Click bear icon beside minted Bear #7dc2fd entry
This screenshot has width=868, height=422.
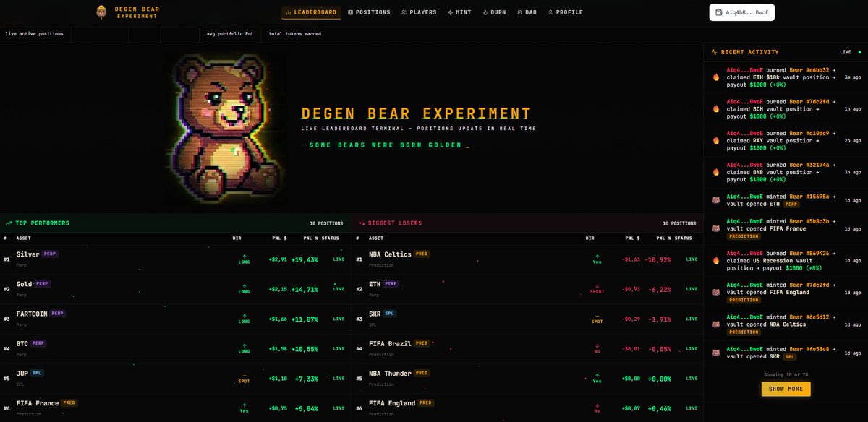[716, 292]
